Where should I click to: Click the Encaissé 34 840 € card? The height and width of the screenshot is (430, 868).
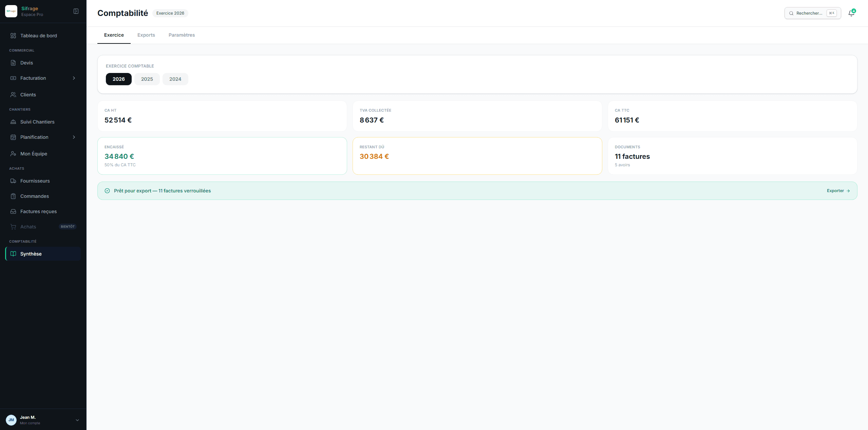coord(222,156)
